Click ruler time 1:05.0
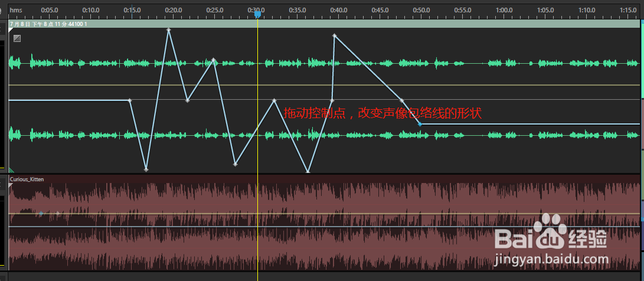The width and height of the screenshot is (644, 281). click(x=545, y=10)
